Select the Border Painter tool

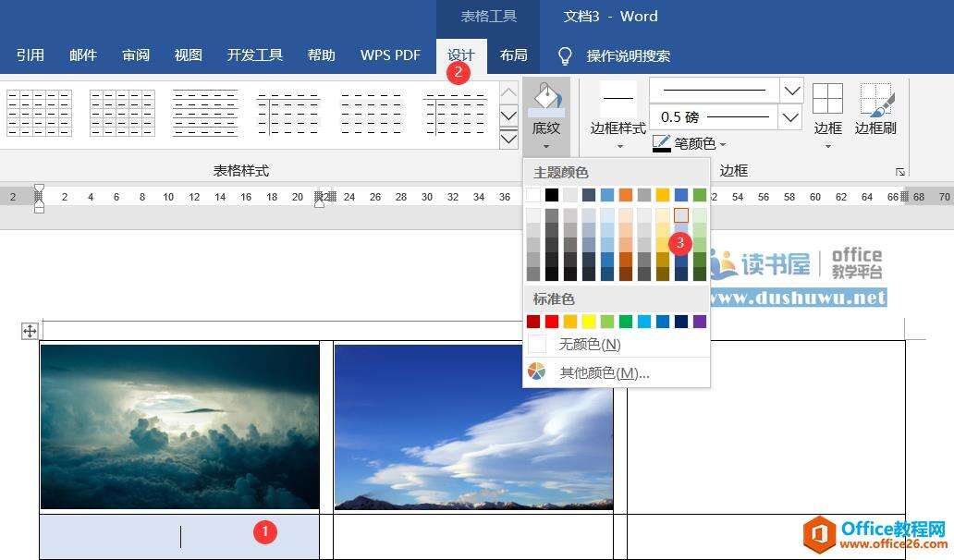tap(875, 99)
